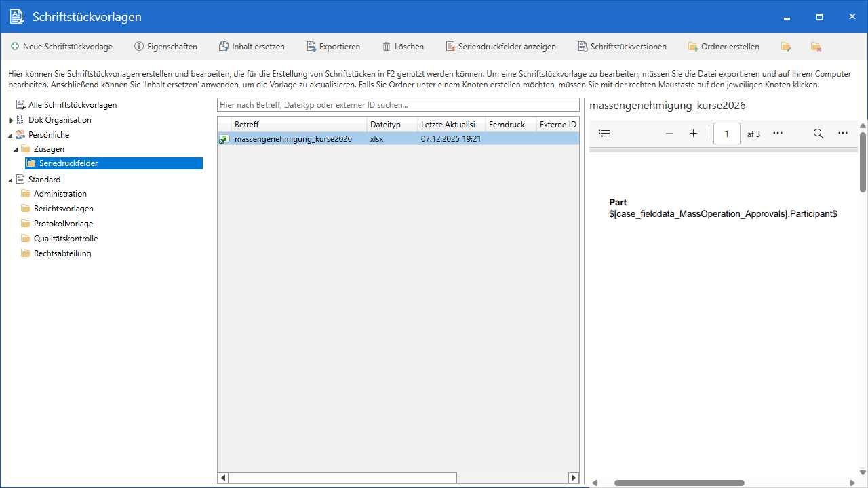868x488 pixels.
Task: Show merge fields via Seriendruckfelder anzeigen
Action: 500,47
